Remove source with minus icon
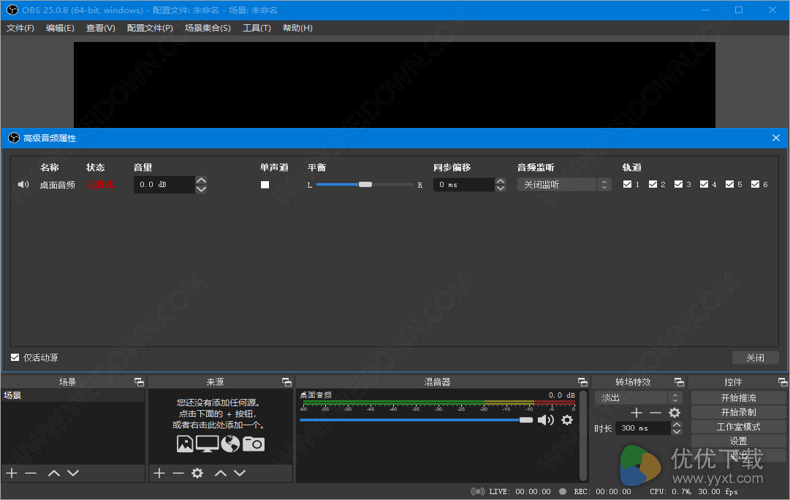The image size is (790, 500). (178, 473)
